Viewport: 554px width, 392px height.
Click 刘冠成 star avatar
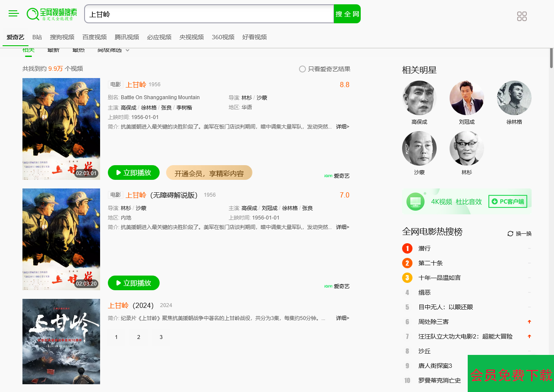466,98
